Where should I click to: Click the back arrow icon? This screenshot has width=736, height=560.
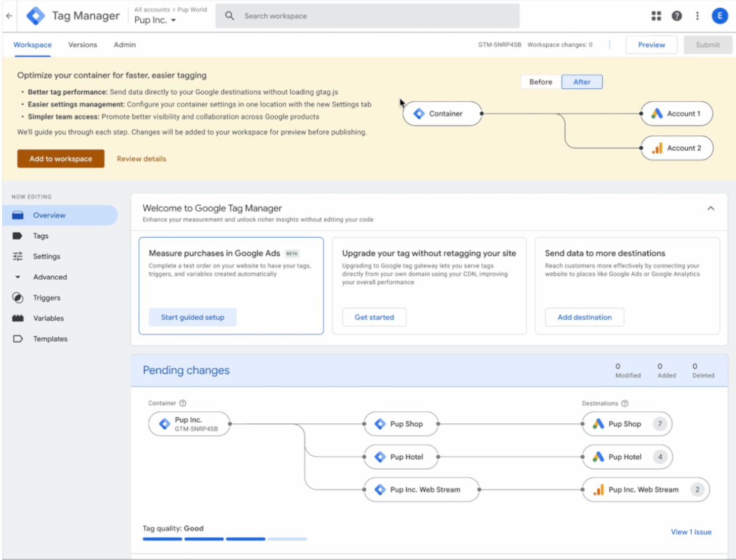(x=9, y=16)
